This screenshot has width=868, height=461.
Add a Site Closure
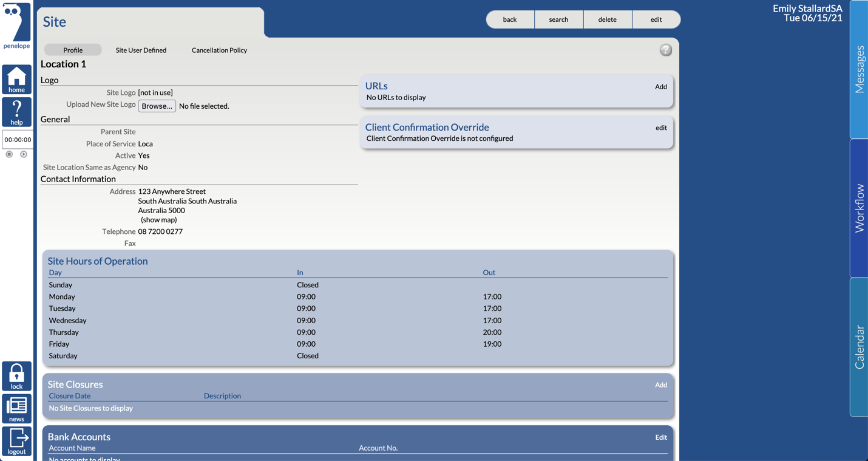click(x=661, y=385)
